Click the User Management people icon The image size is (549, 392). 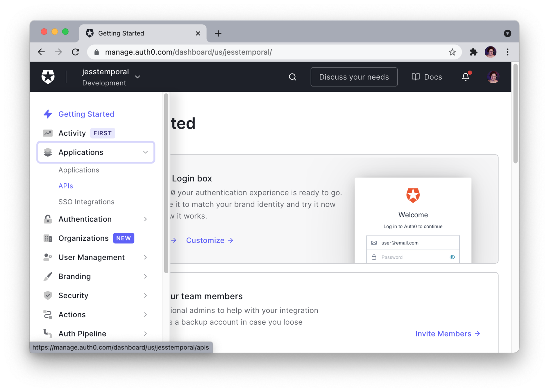pyautogui.click(x=48, y=257)
